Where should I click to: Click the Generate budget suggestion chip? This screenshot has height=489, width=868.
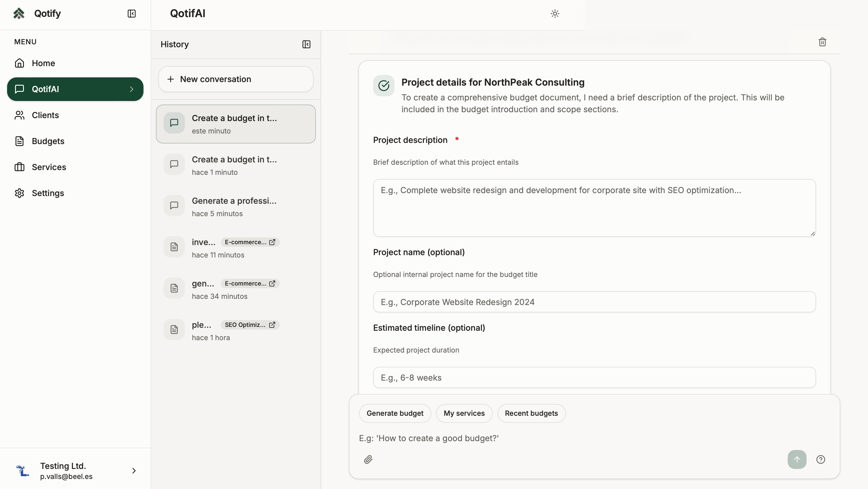pos(394,413)
